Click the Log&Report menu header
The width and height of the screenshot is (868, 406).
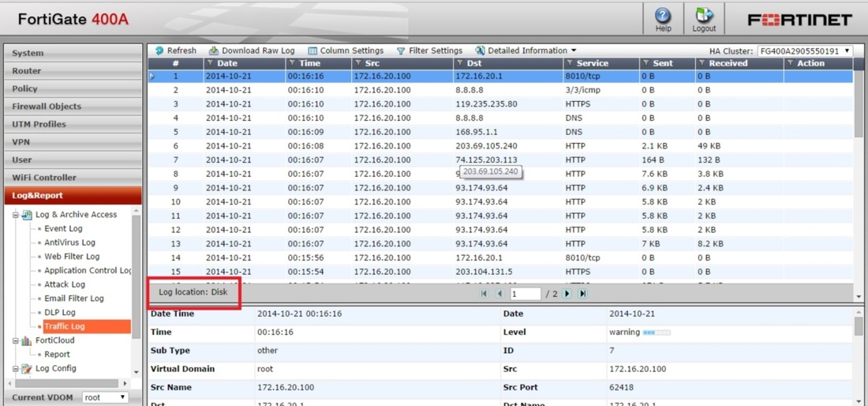73,196
